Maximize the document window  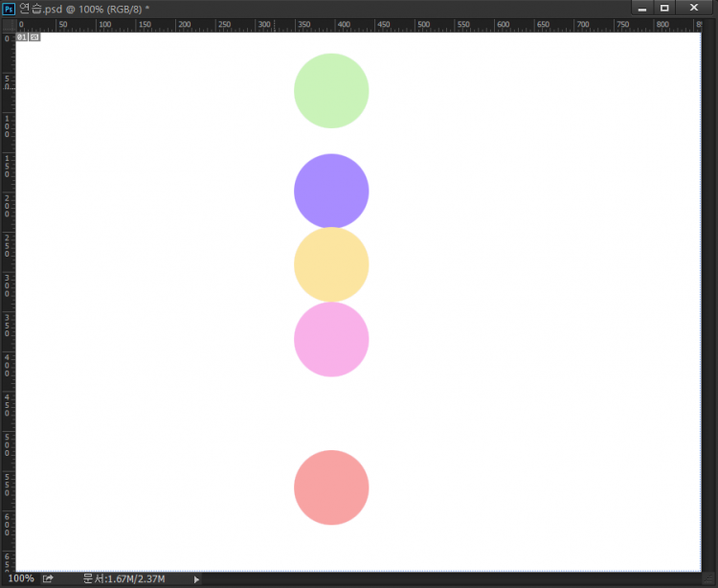[x=663, y=8]
